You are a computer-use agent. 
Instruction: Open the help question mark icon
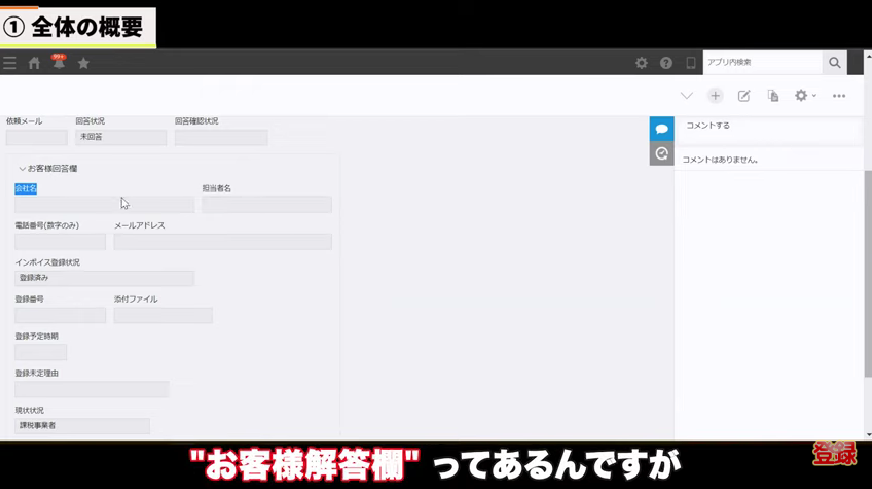tap(666, 63)
